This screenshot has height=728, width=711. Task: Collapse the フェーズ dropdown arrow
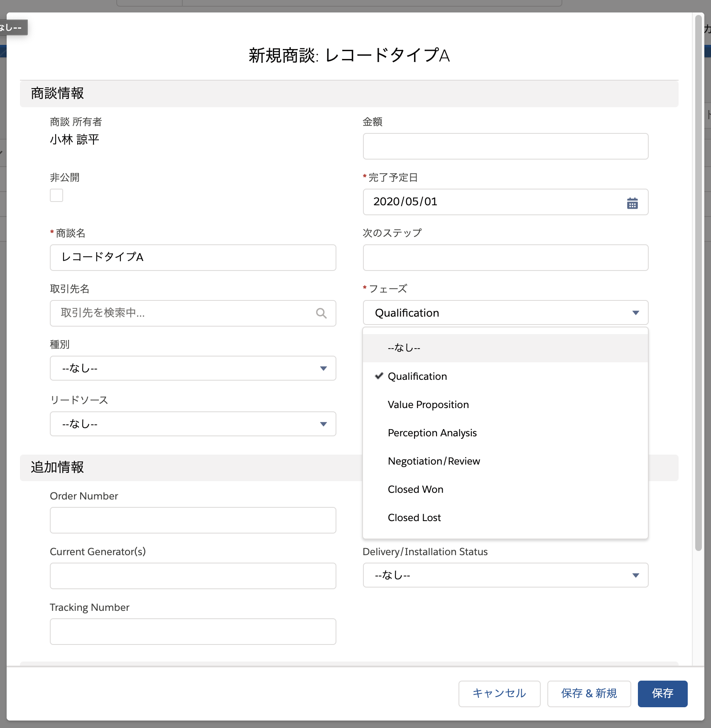(636, 312)
